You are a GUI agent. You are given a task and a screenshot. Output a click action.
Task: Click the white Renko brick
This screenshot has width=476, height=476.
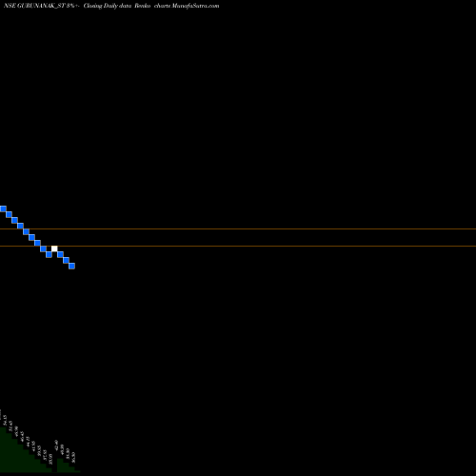click(54, 248)
